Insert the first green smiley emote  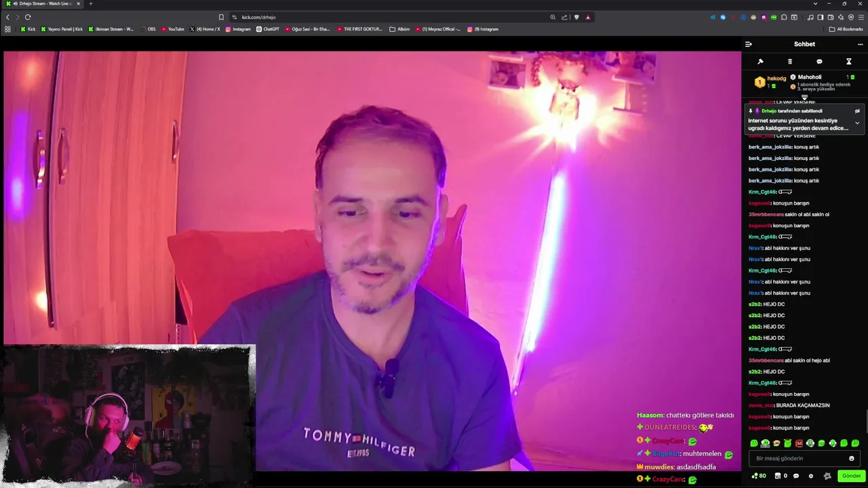[754, 443]
